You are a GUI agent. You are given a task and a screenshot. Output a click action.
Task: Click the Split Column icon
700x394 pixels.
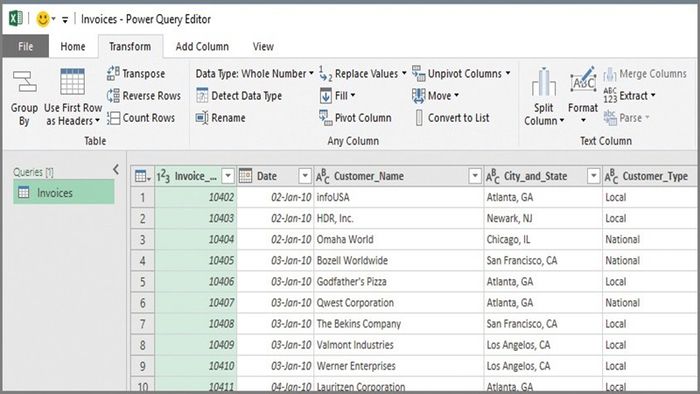(x=543, y=83)
